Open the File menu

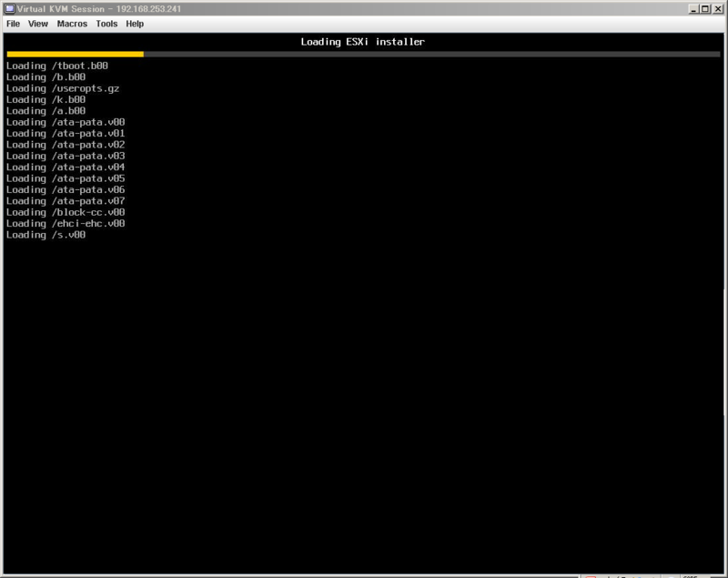(x=13, y=24)
